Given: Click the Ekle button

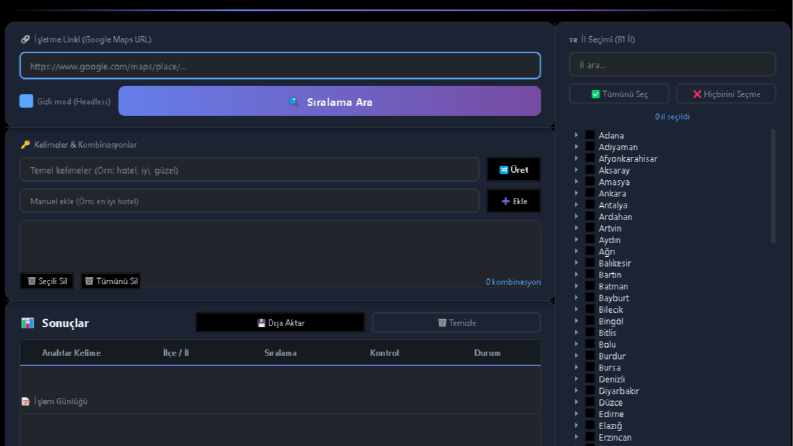Looking at the screenshot, I should coord(514,201).
